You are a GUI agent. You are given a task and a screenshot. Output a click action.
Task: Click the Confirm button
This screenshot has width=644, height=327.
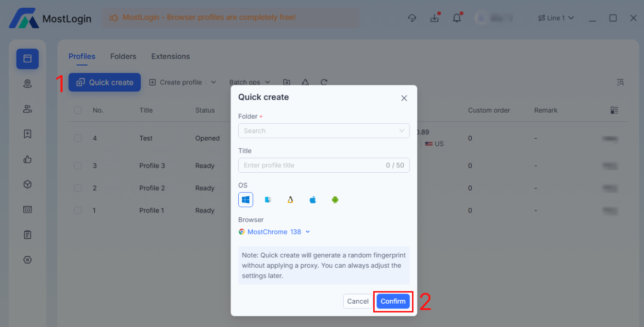393,301
